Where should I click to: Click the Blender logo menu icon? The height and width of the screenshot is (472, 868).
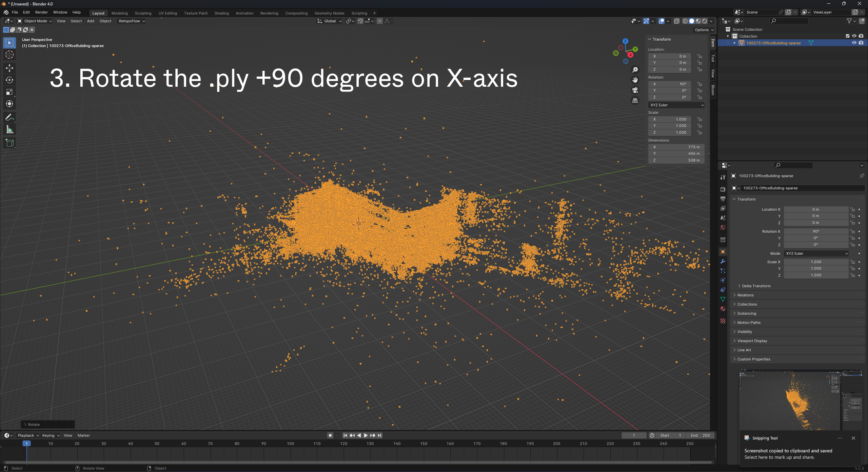pyautogui.click(x=6, y=12)
